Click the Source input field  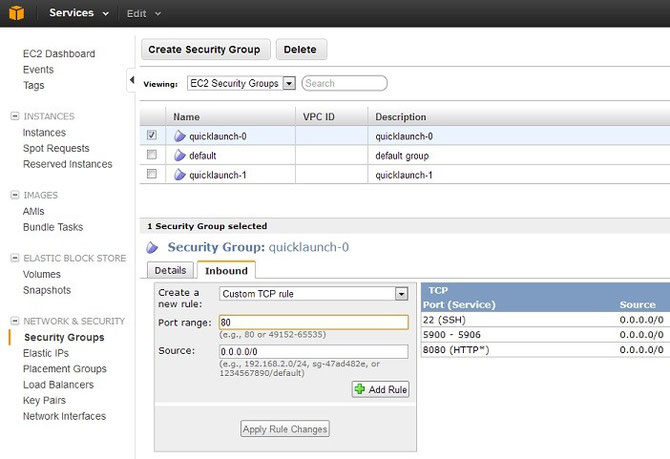314,352
